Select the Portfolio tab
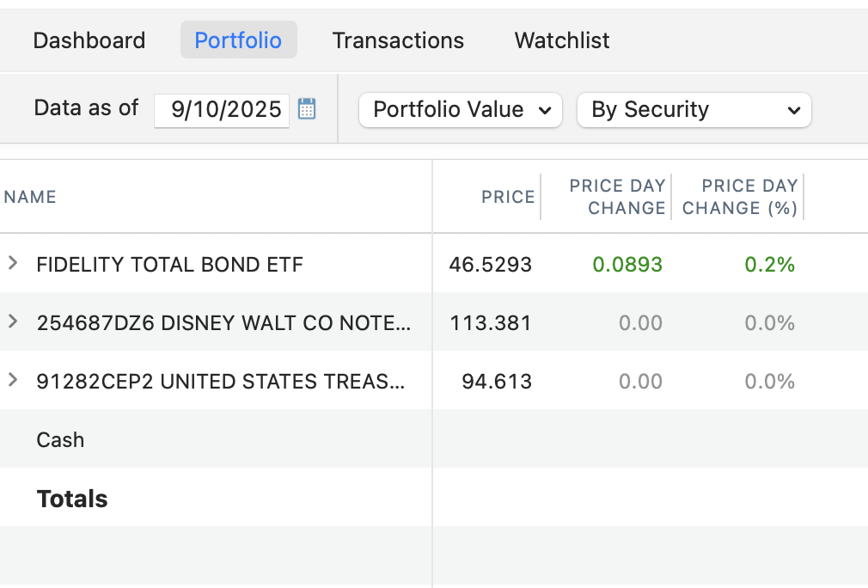The width and height of the screenshot is (868, 588). point(238,40)
